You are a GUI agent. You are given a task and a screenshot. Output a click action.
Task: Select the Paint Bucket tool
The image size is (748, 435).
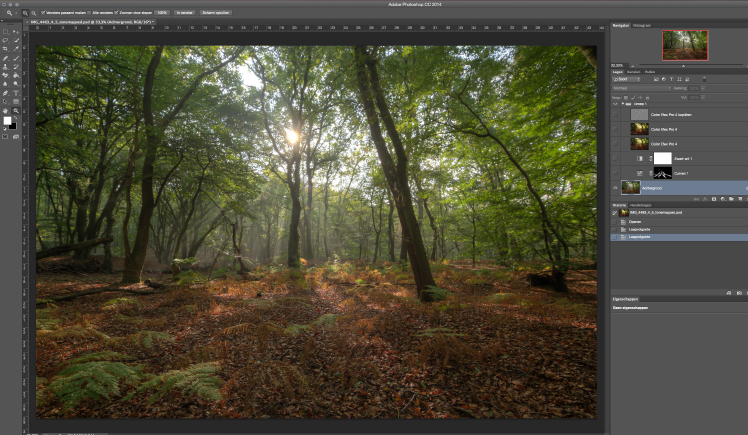click(16, 75)
